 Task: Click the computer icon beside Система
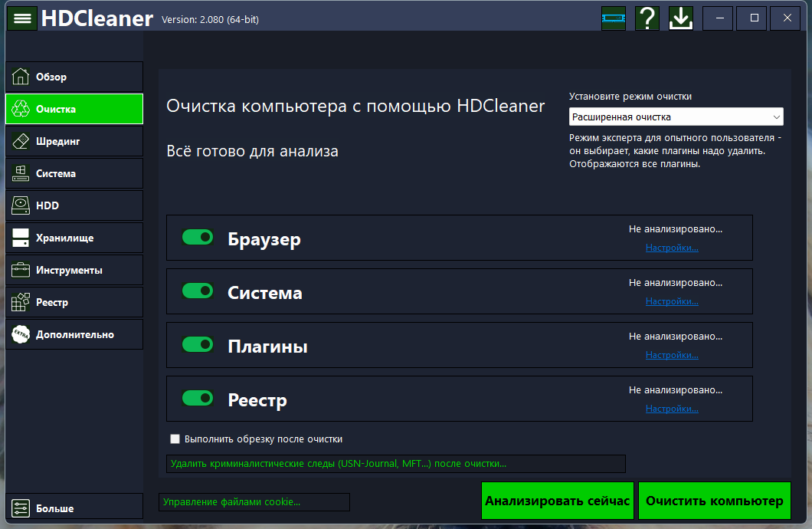pyautogui.click(x=21, y=173)
